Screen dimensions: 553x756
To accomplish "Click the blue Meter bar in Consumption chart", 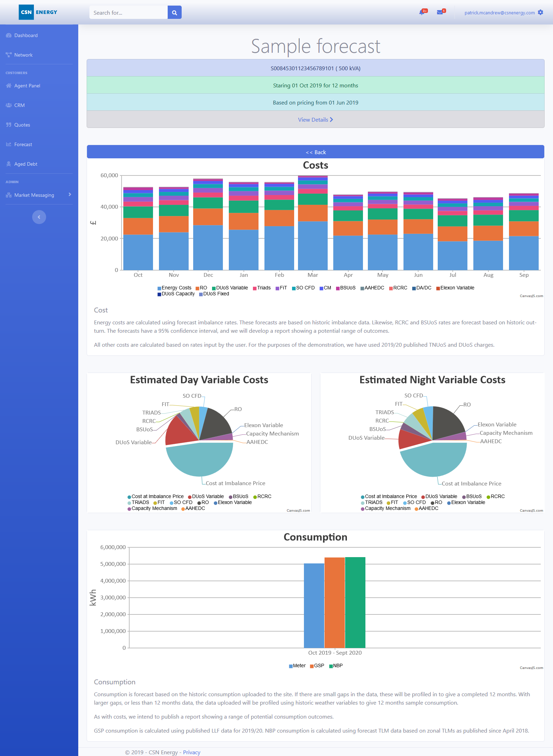I will click(x=314, y=605).
